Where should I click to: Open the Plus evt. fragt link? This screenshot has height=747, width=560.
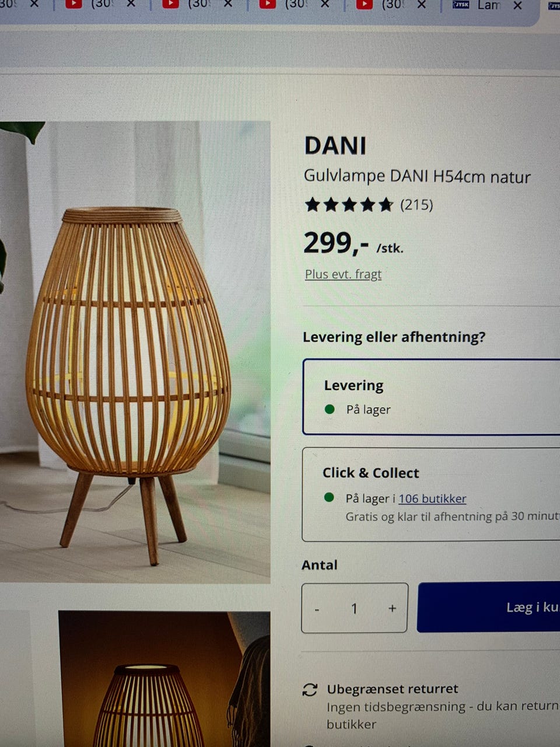click(x=343, y=274)
